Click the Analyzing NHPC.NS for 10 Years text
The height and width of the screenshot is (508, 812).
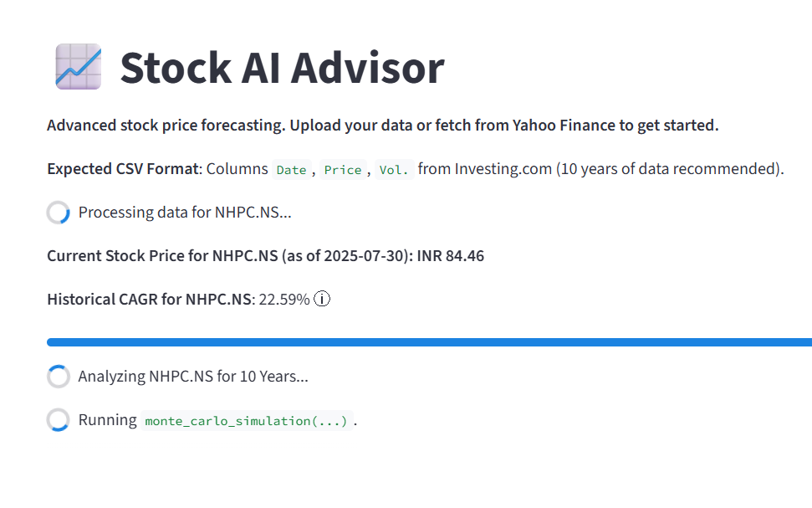[193, 377]
